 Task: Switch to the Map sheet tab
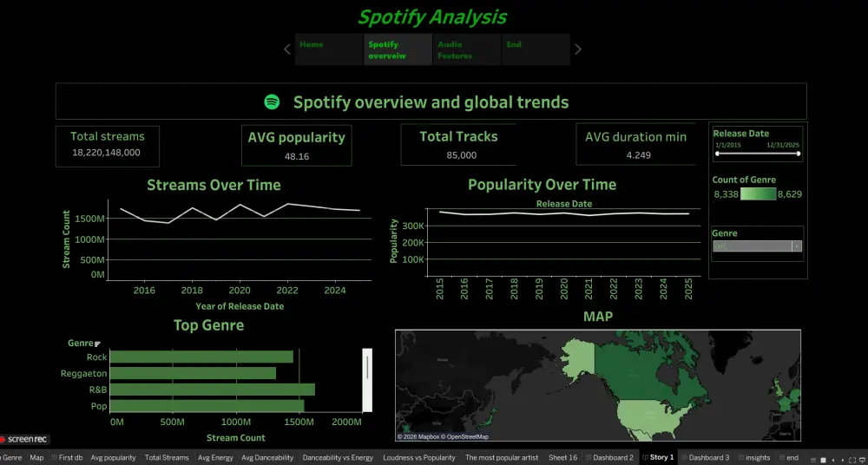click(36, 458)
